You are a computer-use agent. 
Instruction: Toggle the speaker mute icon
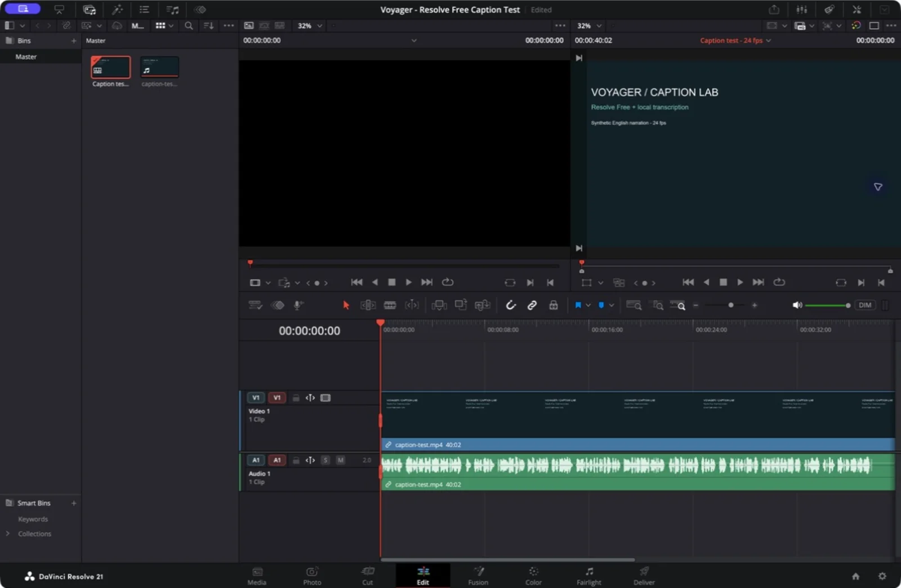(797, 305)
